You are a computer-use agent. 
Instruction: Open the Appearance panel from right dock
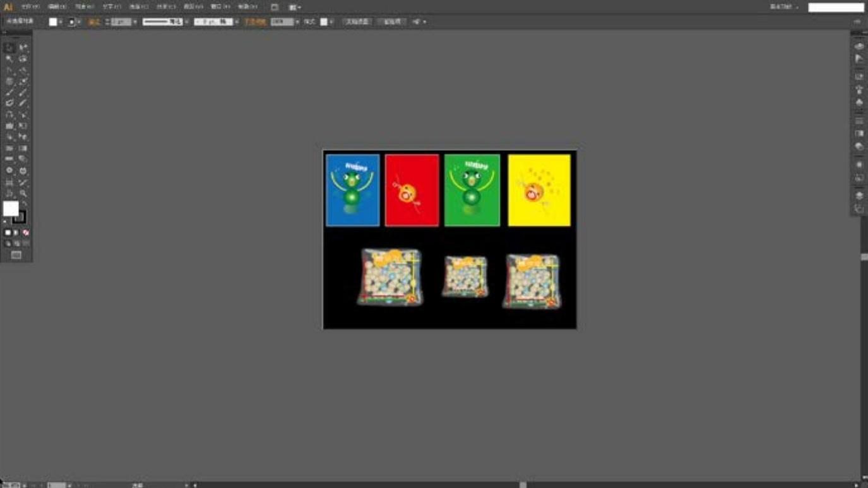pyautogui.click(x=859, y=164)
